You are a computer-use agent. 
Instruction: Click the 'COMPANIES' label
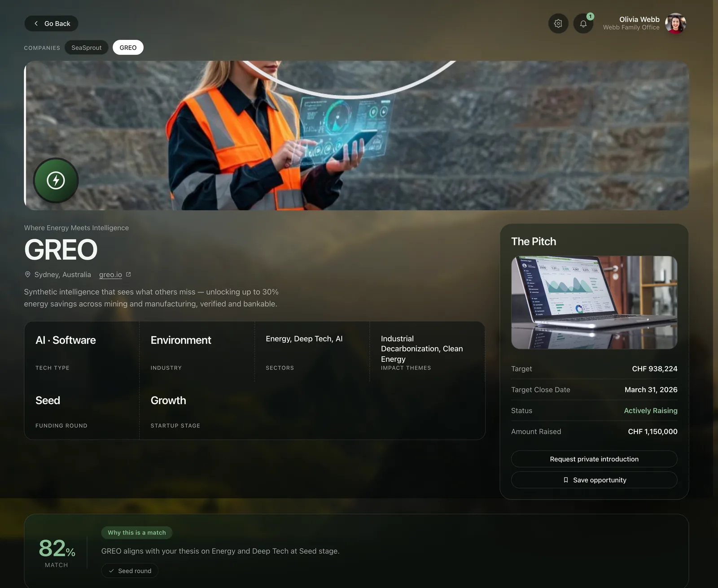tap(42, 48)
